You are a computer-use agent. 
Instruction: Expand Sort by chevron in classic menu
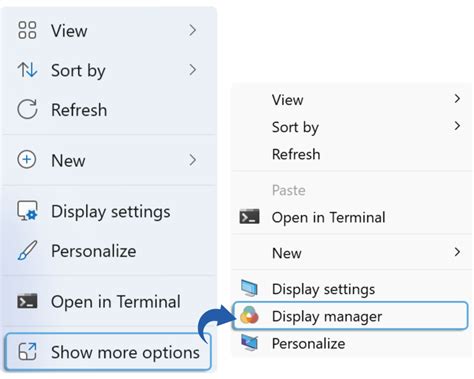(457, 126)
